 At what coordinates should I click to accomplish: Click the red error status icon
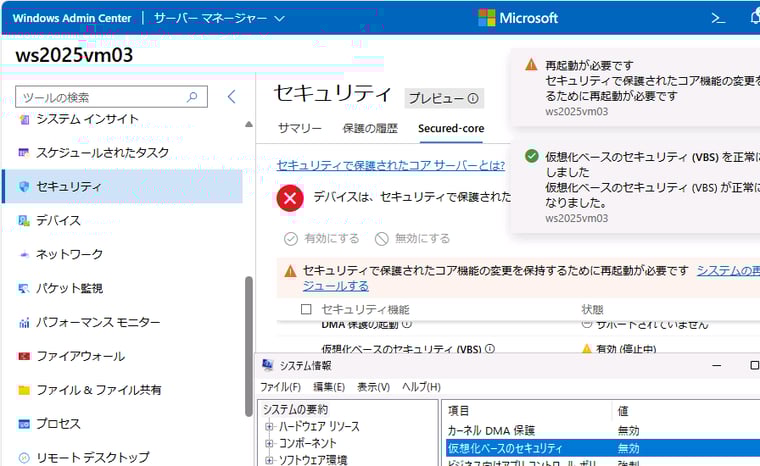point(290,198)
